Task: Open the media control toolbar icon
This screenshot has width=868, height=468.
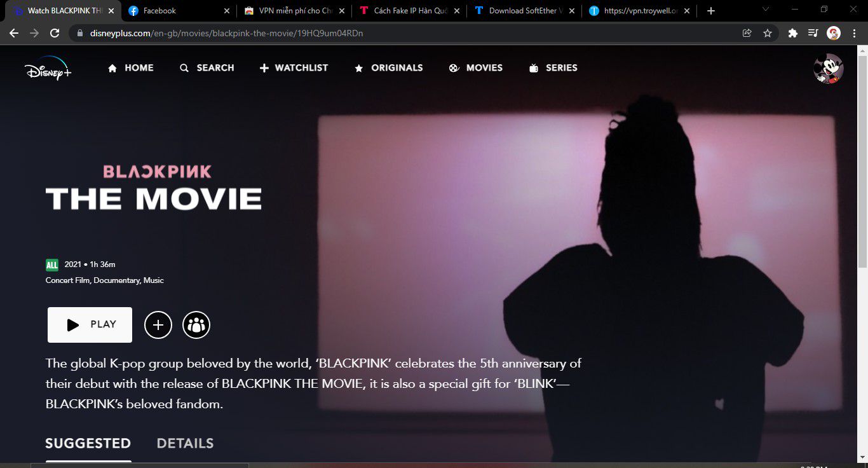Action: tap(813, 33)
